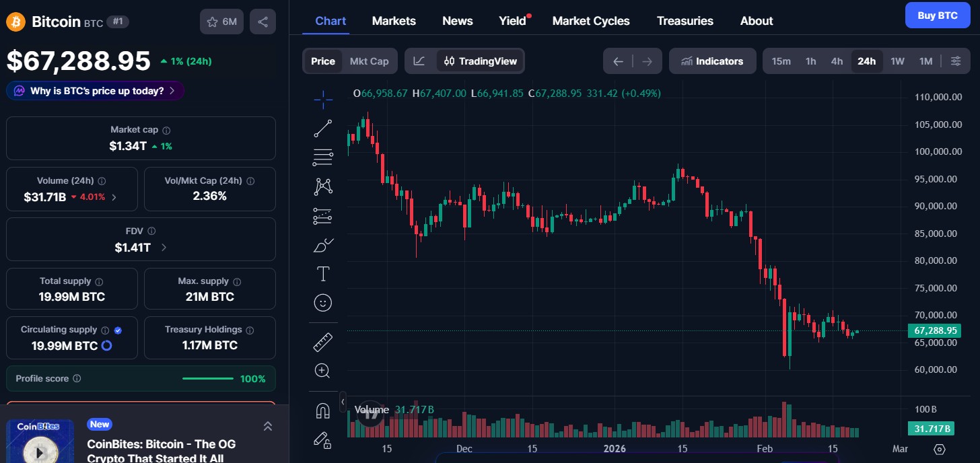Select the ruler measure tool
This screenshot has height=463, width=980.
323,341
